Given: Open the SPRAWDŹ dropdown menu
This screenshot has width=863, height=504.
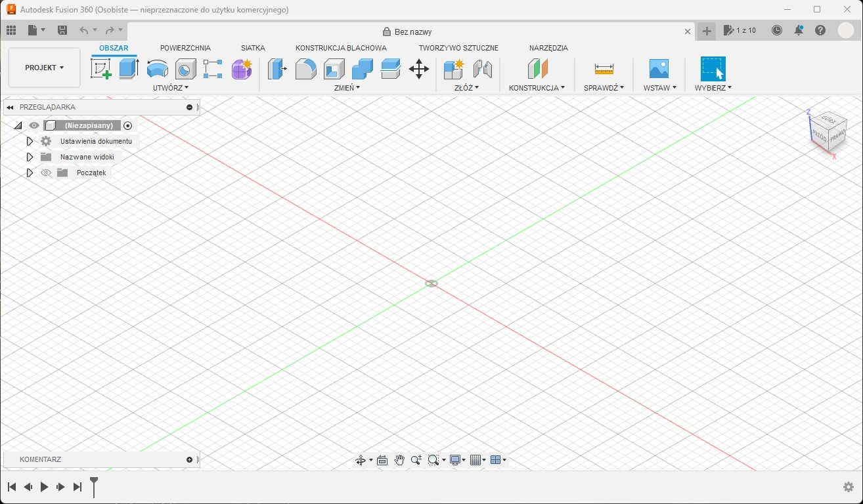Looking at the screenshot, I should click(x=604, y=87).
